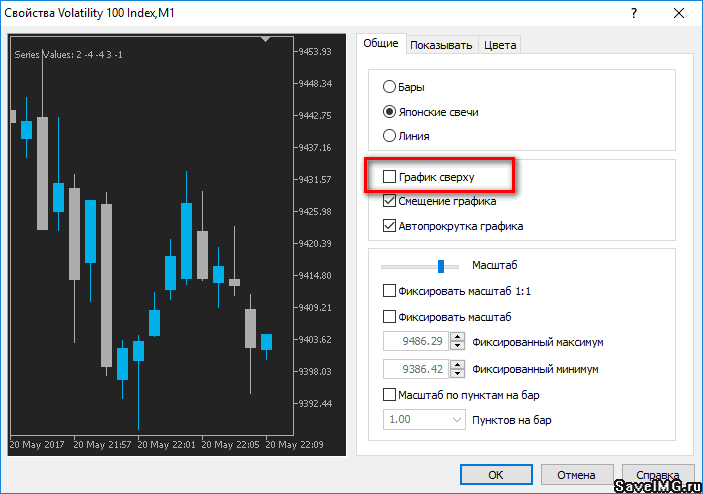Enable the График сверху checkbox
Image resolution: width=703 pixels, height=494 pixels.
pos(390,177)
